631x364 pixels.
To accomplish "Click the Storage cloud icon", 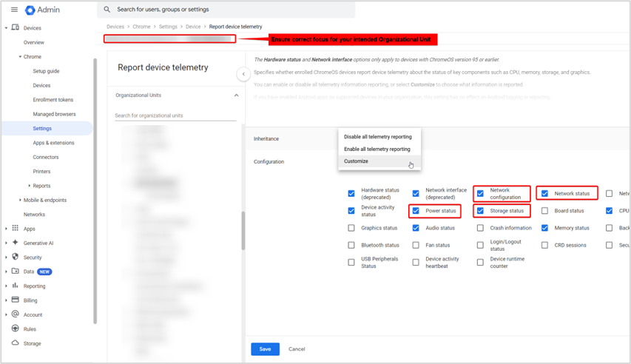I will pyautogui.click(x=15, y=343).
